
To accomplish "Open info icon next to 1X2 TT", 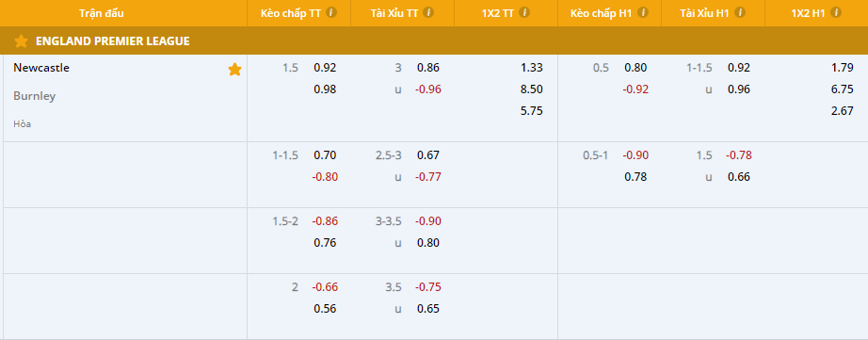I will [524, 13].
